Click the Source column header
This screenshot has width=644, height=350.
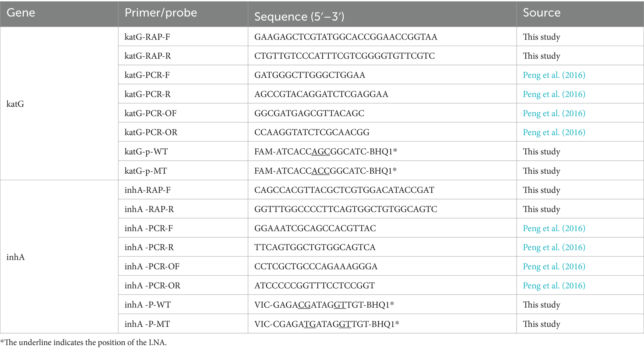542,13
